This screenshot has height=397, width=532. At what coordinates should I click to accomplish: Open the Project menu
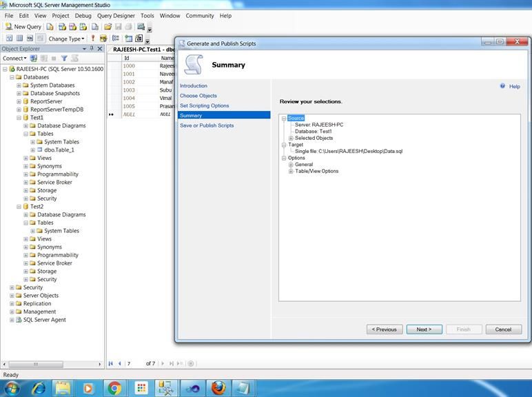coord(61,16)
